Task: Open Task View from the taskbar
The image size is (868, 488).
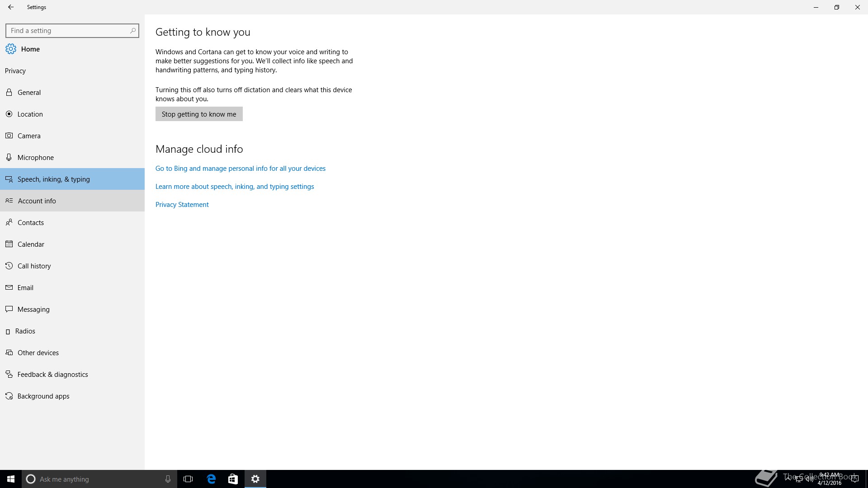Action: (188, 479)
